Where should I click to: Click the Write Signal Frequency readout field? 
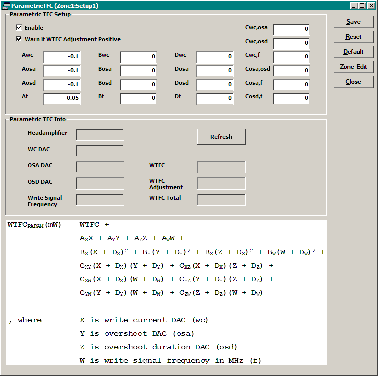click(x=100, y=200)
